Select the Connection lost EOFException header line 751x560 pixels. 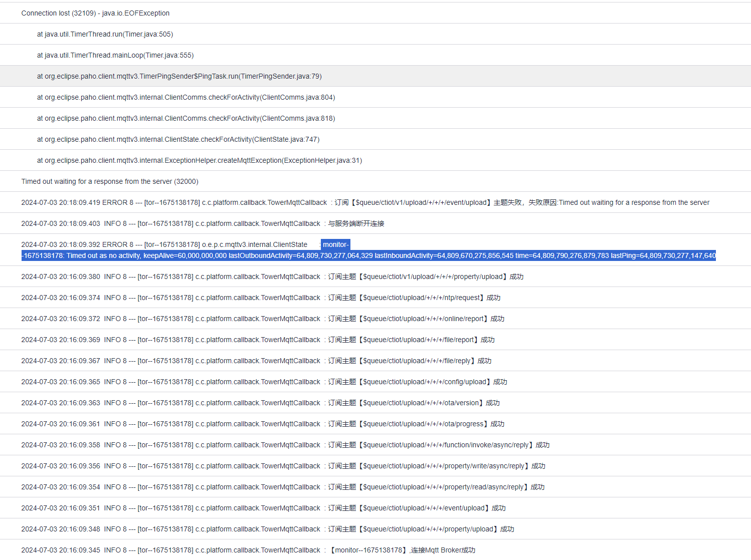pyautogui.click(x=95, y=13)
